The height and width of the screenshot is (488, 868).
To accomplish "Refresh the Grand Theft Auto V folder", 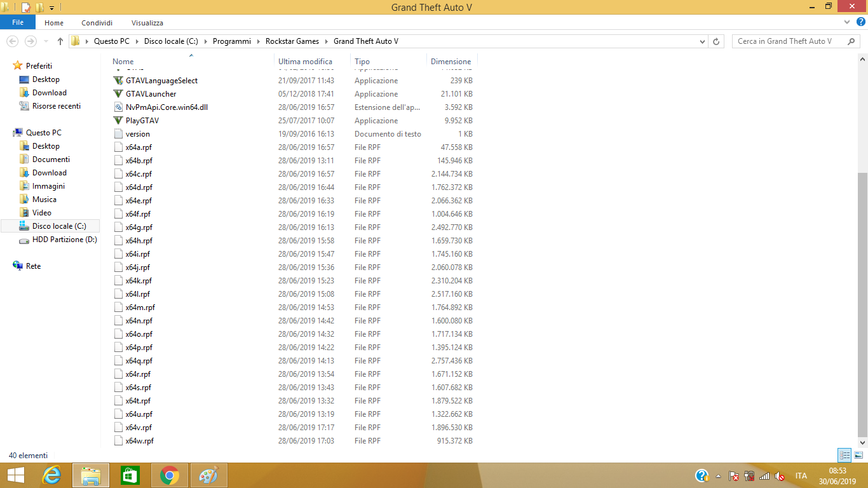I will coord(717,41).
